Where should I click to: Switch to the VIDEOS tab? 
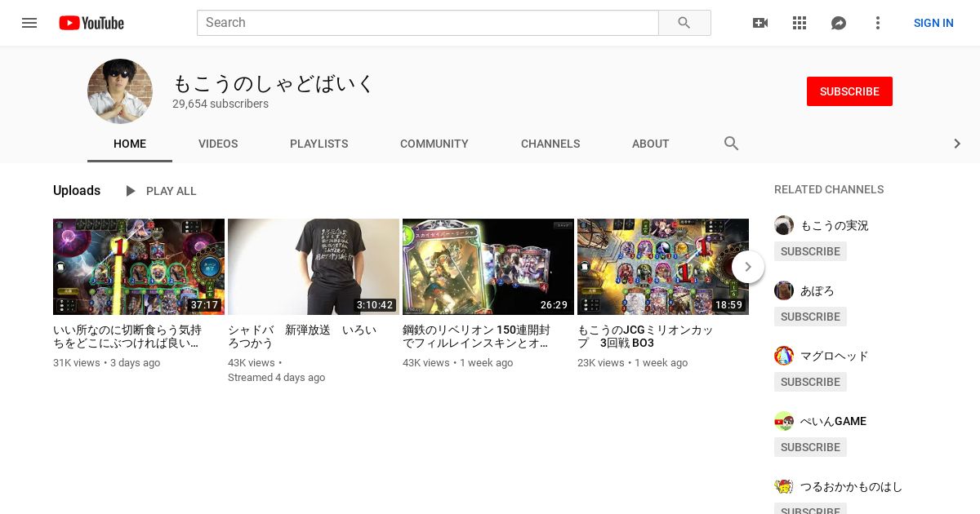pyautogui.click(x=218, y=144)
